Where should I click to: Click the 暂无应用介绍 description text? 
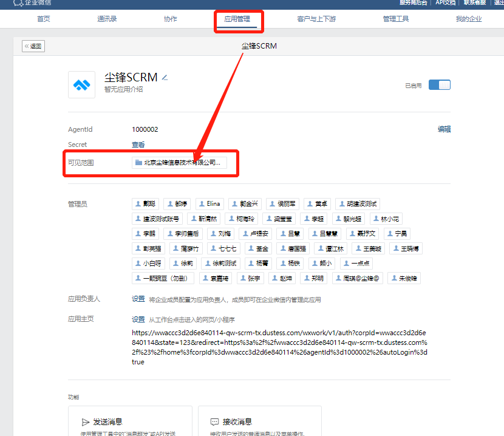pyautogui.click(x=123, y=89)
